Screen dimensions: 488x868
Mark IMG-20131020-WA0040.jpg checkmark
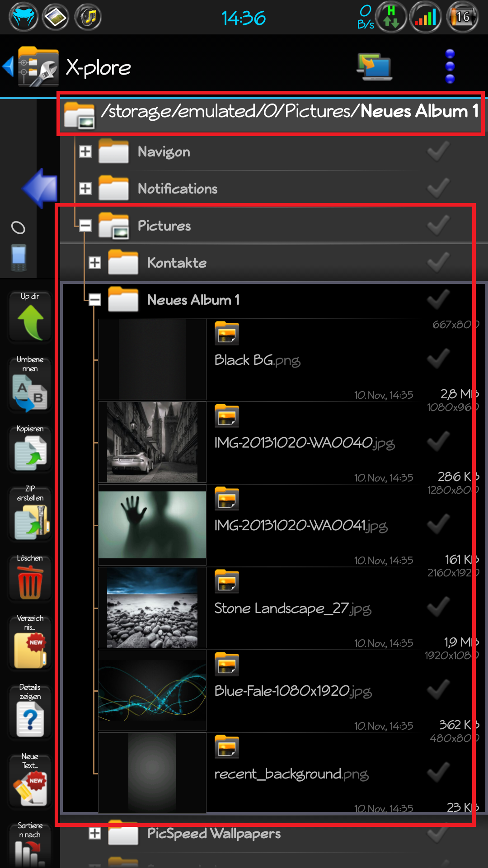(x=438, y=442)
